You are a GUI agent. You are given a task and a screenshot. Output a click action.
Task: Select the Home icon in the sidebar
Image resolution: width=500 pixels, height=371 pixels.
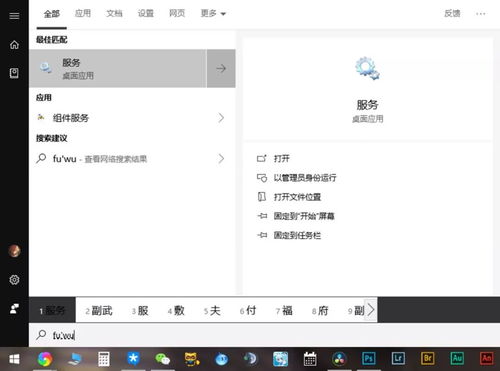pos(14,44)
